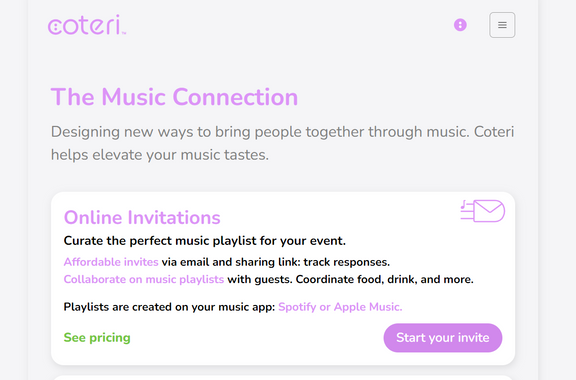
Task: Click the Start your invite button
Action: click(443, 338)
